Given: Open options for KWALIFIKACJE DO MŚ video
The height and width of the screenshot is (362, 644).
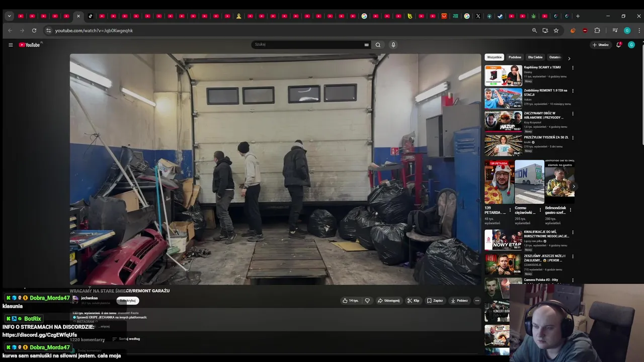Looking at the screenshot, I should coord(573,232).
